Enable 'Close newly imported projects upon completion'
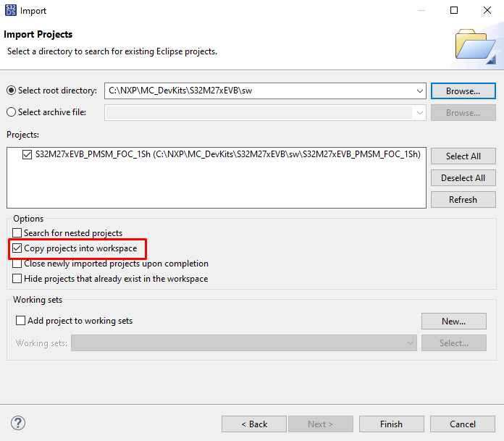Viewport: 504px width, 441px height. [x=17, y=264]
